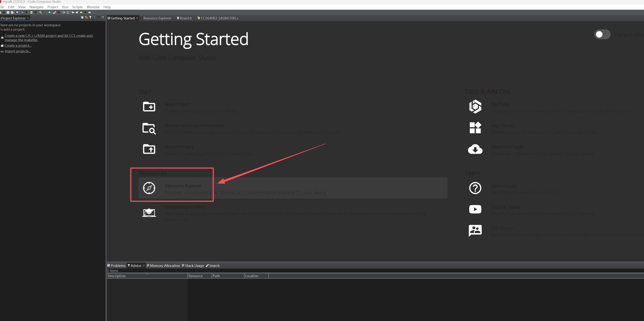The width and height of the screenshot is (644, 321).
Task: Click the Create a project... link
Action: point(18,45)
